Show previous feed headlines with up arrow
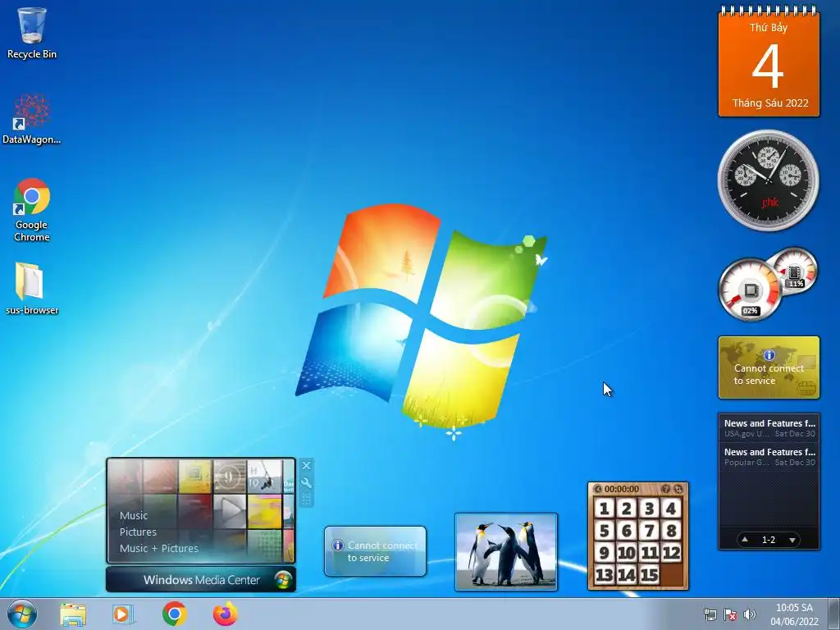The image size is (840, 630). (x=745, y=540)
